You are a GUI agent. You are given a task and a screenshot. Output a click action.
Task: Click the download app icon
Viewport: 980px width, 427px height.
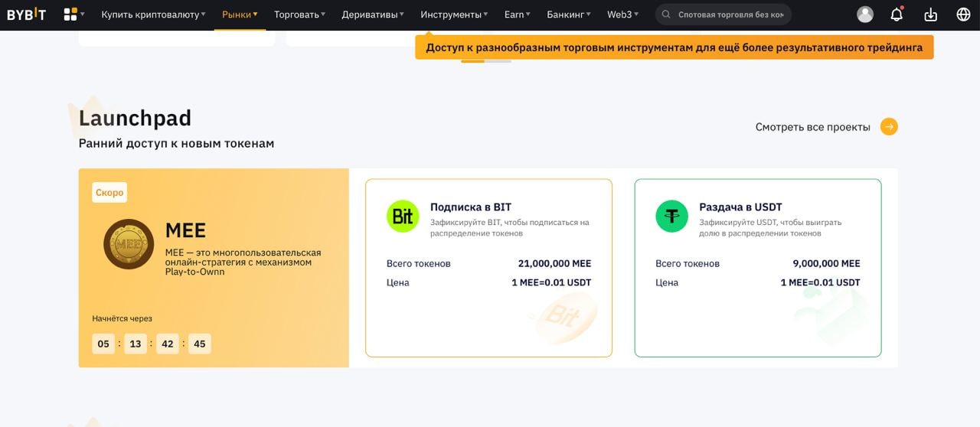pyautogui.click(x=930, y=14)
